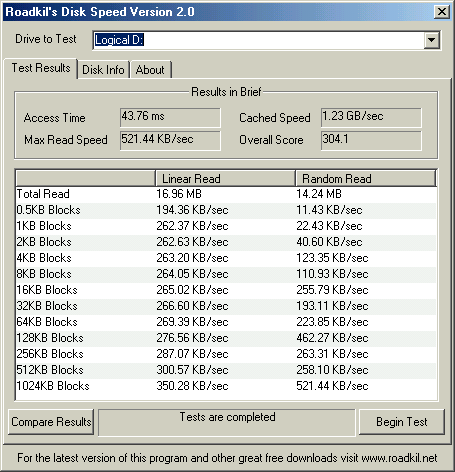455x472 pixels.
Task: Click the www.roadkil.net footer text
Action: point(399,458)
